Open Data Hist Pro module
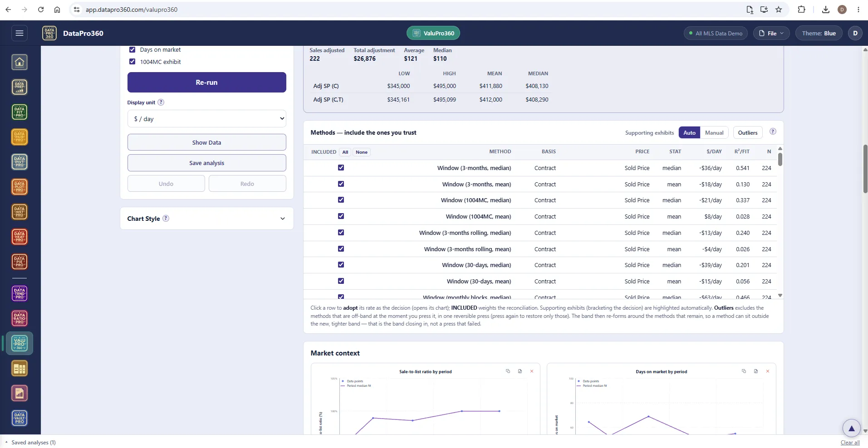Viewport: 868px width, 448px height. point(20,212)
